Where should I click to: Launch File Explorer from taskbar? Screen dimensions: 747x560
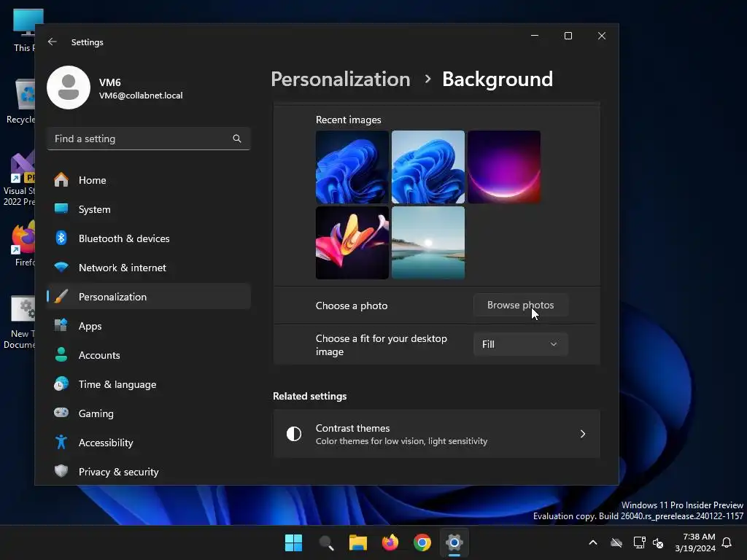click(357, 542)
